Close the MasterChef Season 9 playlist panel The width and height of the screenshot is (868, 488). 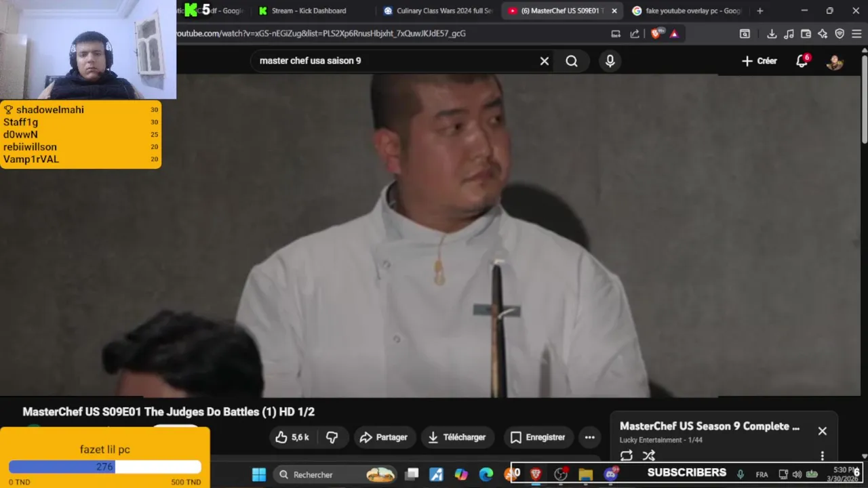click(x=823, y=431)
